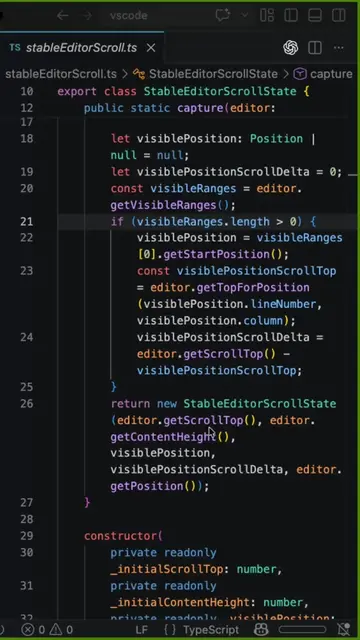
Task: Open the Customize Layout icon
Action: tap(267, 16)
